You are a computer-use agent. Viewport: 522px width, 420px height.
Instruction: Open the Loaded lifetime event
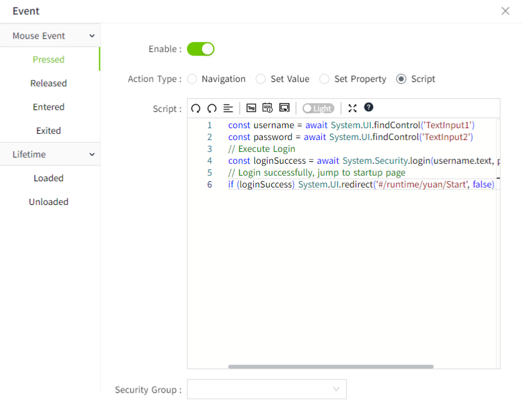(x=49, y=178)
